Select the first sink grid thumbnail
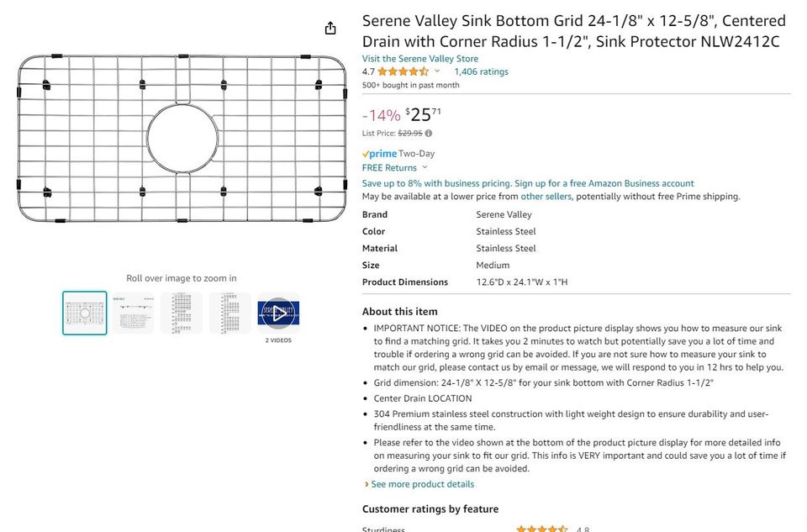The image size is (807, 532). point(83,312)
